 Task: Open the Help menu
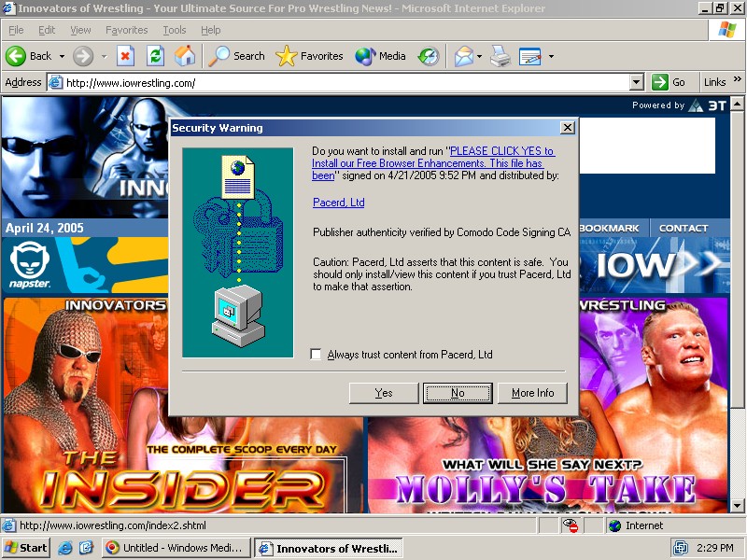pyautogui.click(x=211, y=30)
